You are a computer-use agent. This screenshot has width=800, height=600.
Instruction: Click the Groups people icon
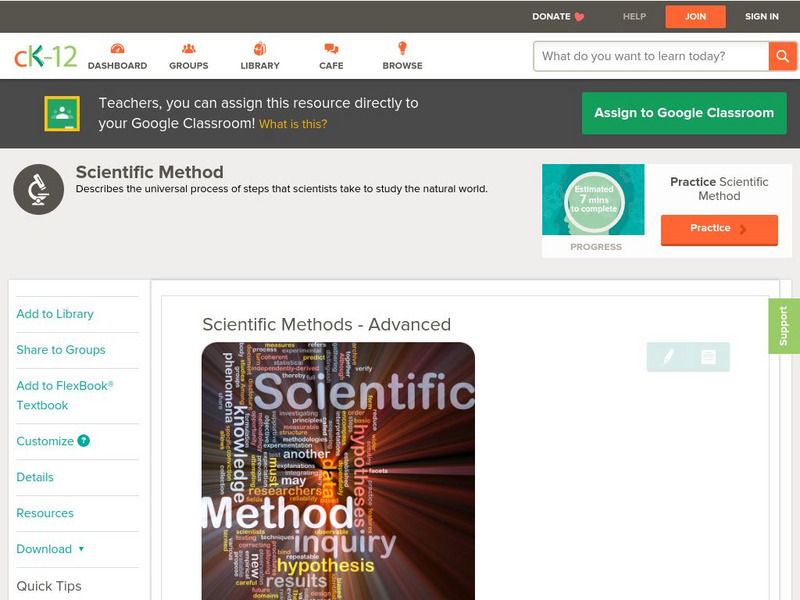188,47
